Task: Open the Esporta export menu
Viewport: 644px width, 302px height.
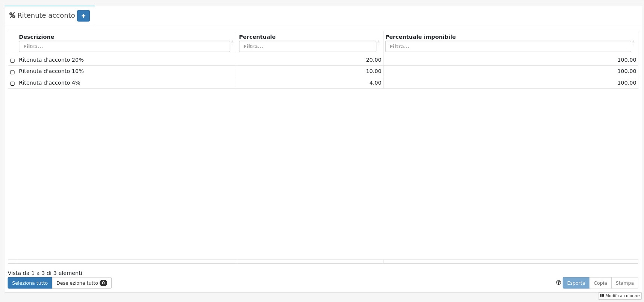Action: (x=576, y=283)
